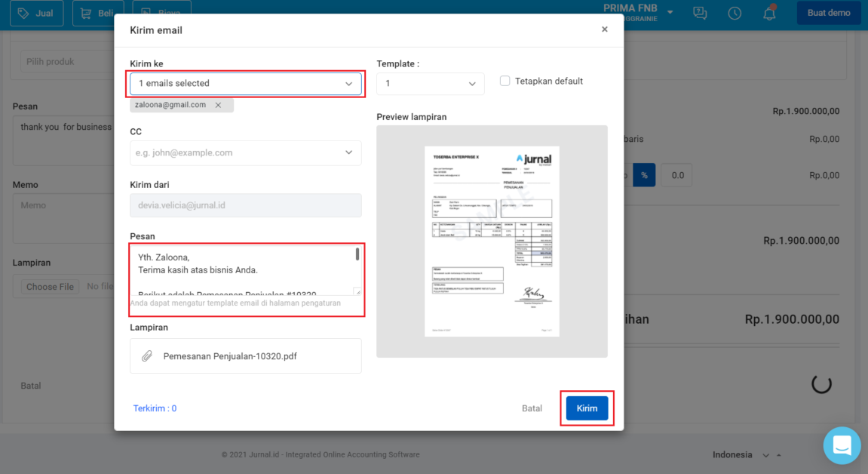This screenshot has height=474, width=868.
Task: Click the Kirim button to send
Action: coord(587,408)
